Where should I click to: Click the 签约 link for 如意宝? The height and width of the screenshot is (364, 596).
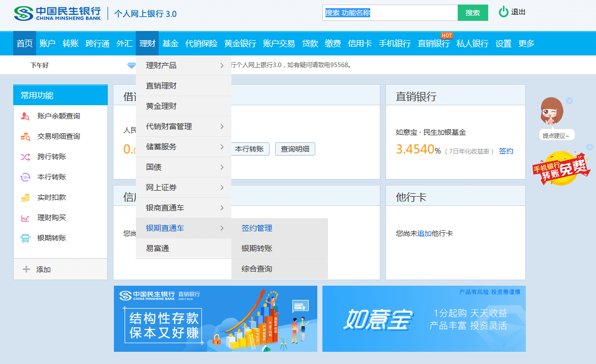(x=506, y=151)
